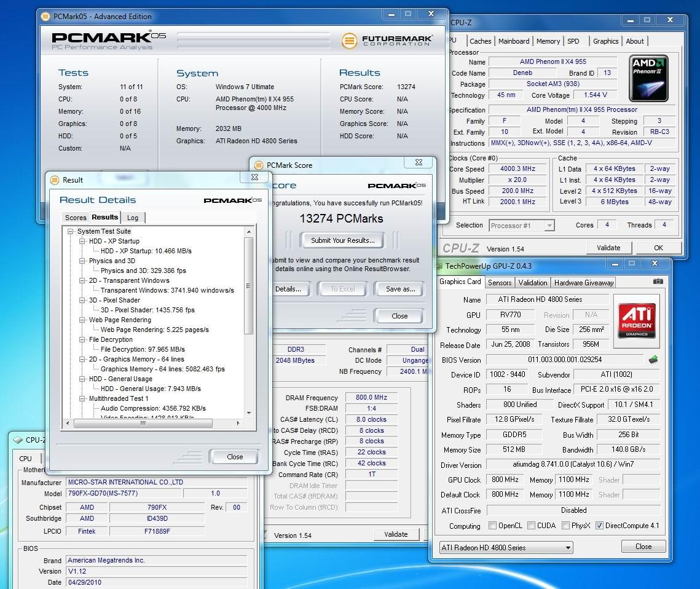Image resolution: width=700 pixels, height=589 pixels.
Task: Click the CPU tab in bottom CPU-Z window
Action: click(x=25, y=459)
